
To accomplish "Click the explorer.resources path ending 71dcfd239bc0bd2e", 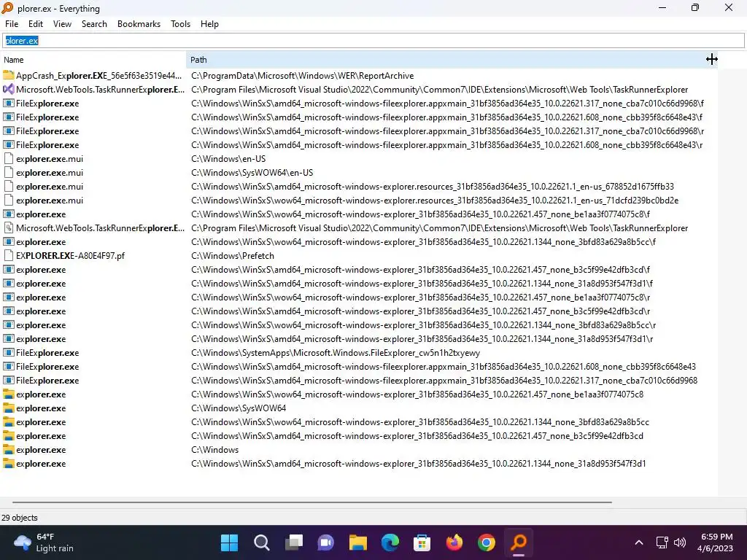I will (435, 200).
